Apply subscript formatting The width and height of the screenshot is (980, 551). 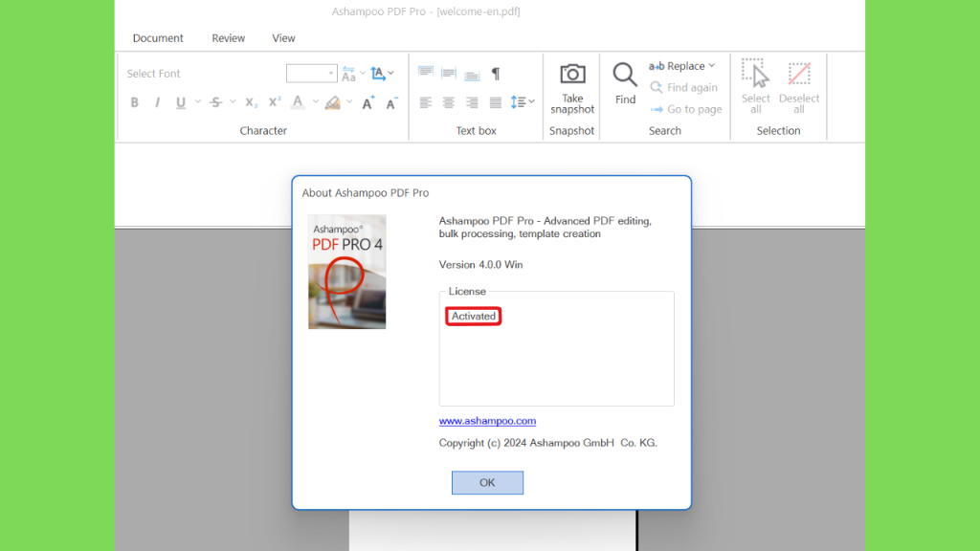252,102
